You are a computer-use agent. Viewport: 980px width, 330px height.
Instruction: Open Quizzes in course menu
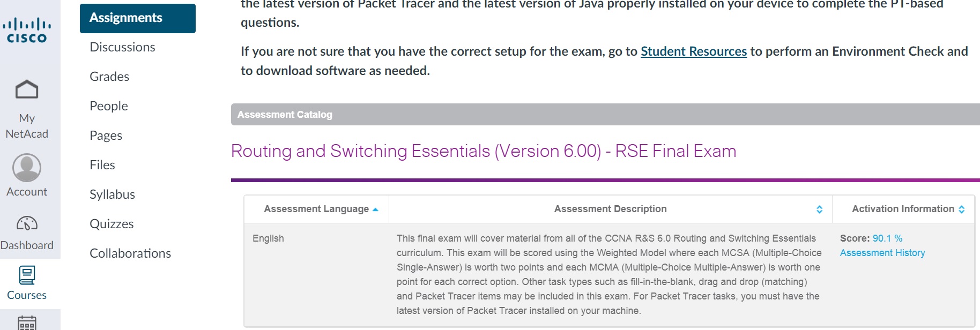click(112, 224)
